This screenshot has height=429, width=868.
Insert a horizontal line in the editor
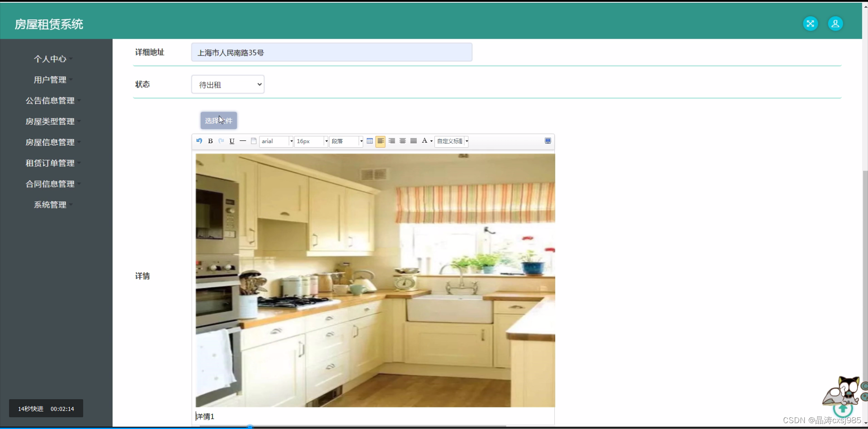(x=243, y=141)
